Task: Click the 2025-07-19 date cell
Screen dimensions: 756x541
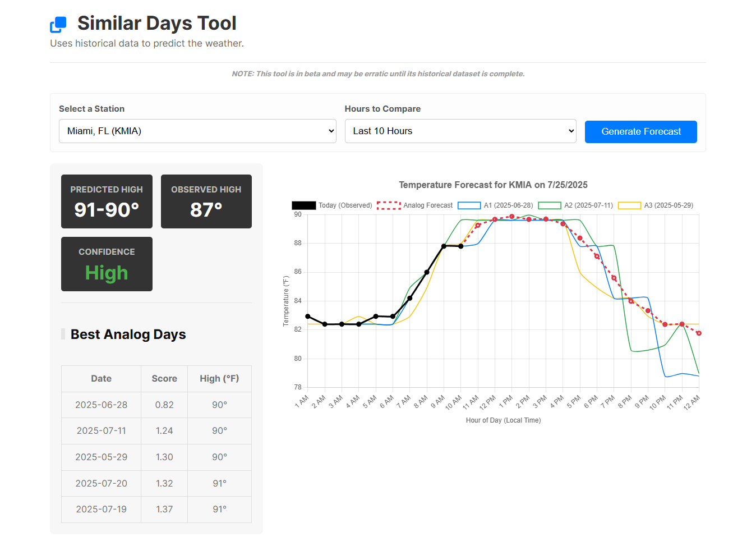Action: click(x=101, y=509)
